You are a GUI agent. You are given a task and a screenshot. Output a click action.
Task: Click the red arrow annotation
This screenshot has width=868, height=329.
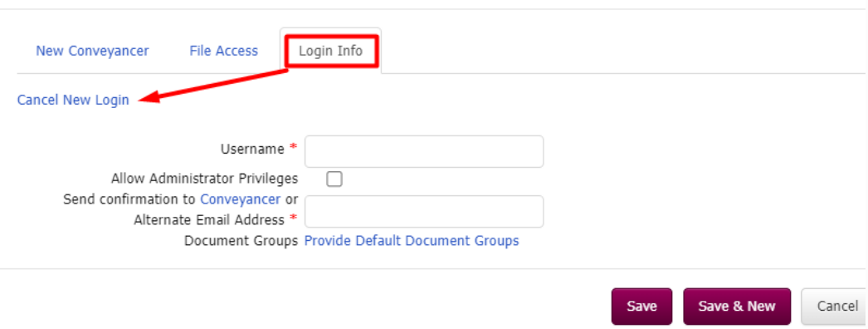[x=213, y=85]
